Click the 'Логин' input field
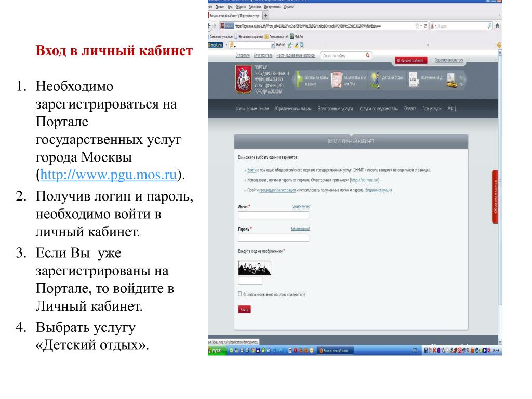The height and width of the screenshot is (399, 532). [273, 216]
